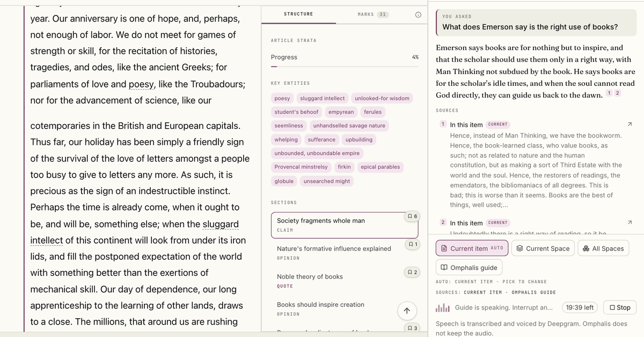Select the student's behoof tag

tap(296, 112)
